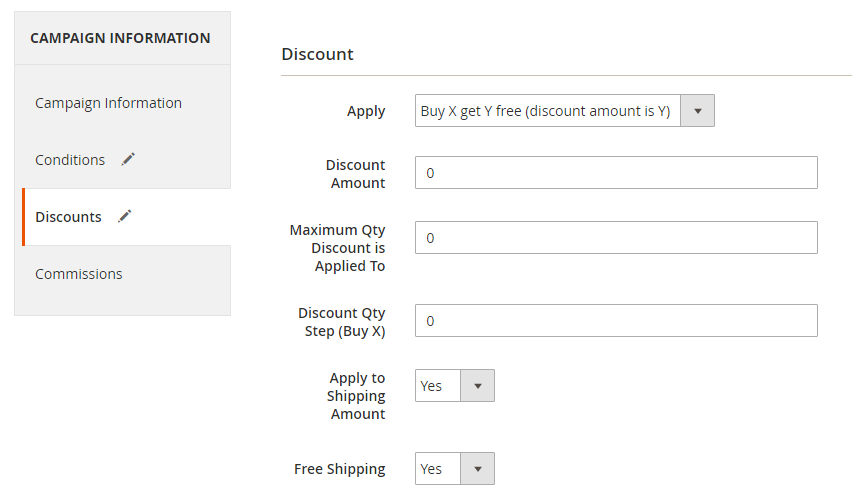Click the Yes value in Apply to Shipping

point(431,386)
